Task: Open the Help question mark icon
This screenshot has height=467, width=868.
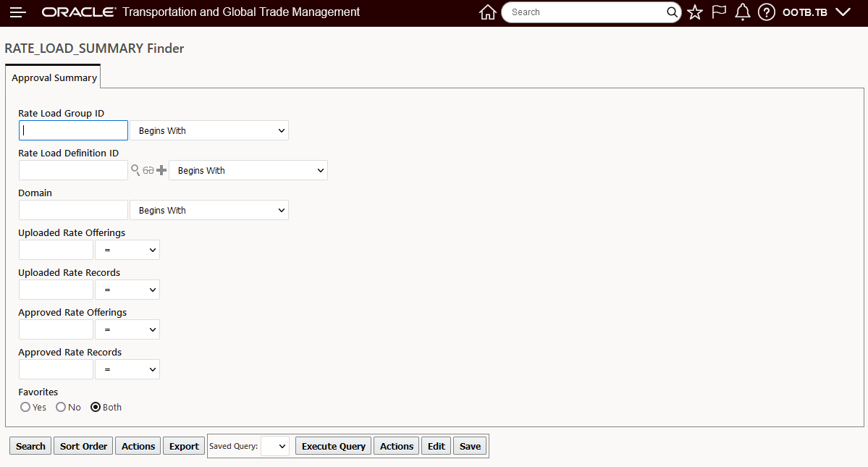Action: click(766, 12)
